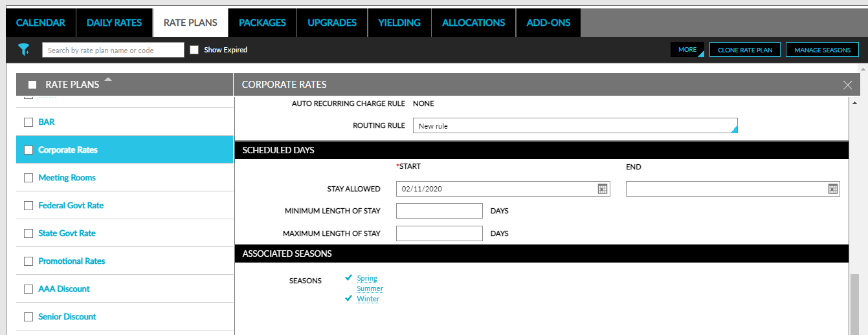Click the detail panel scroll-up arrow

click(854, 103)
